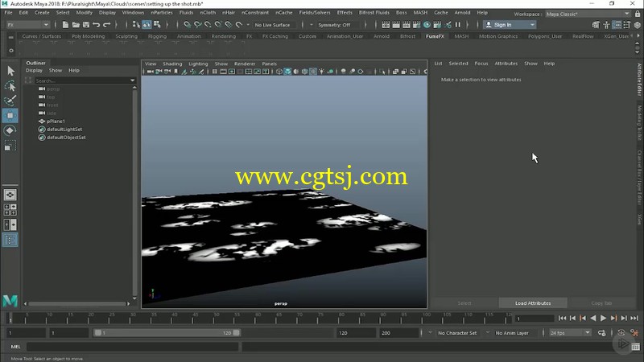Select defaultLightSet in the Outliner
Viewport: 644px width, 362px height.
[64, 130]
